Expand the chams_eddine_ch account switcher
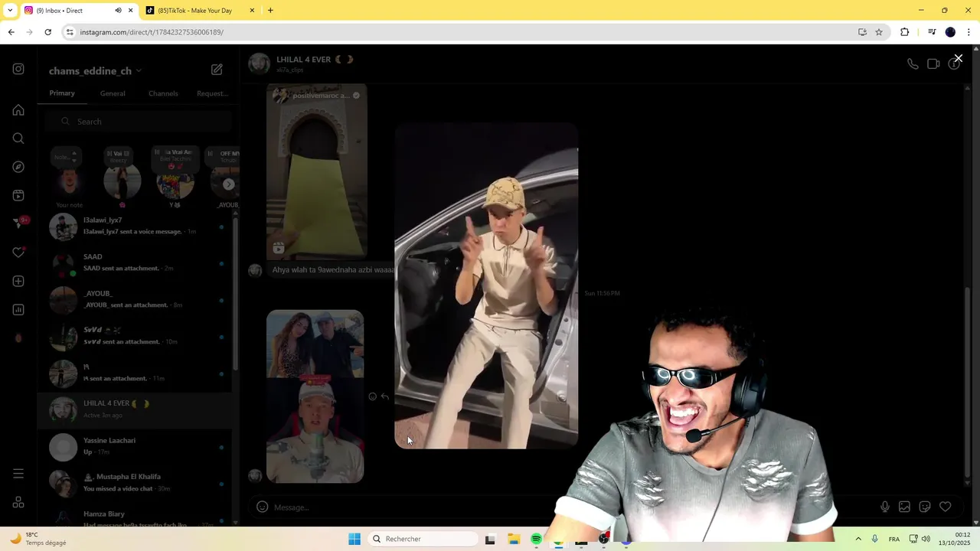Image resolution: width=980 pixels, height=551 pixels. (95, 71)
